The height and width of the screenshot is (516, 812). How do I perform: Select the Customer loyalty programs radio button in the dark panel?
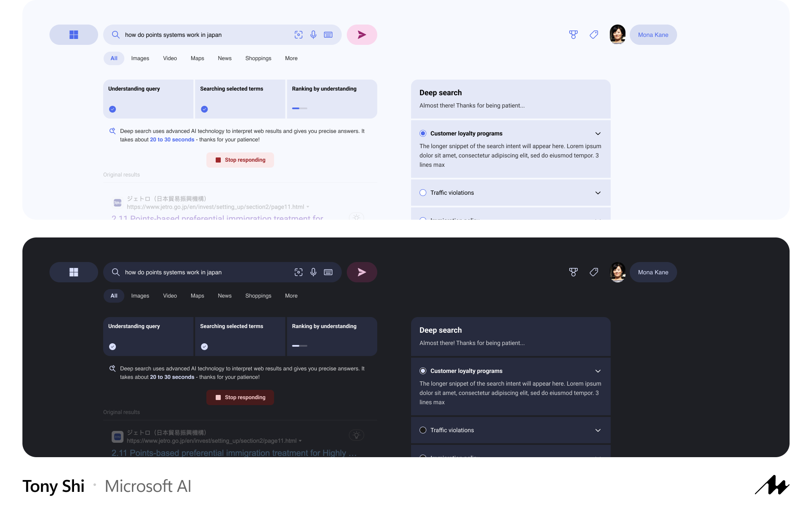click(x=423, y=371)
